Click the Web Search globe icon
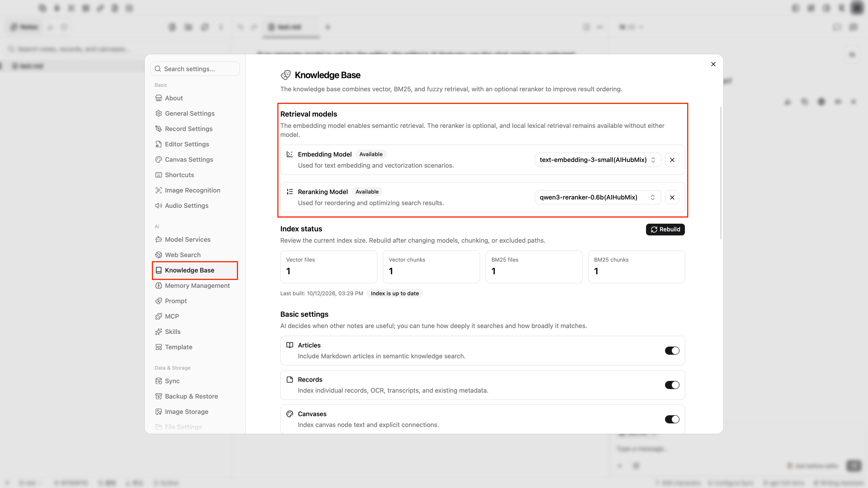The image size is (868, 488). click(x=158, y=255)
